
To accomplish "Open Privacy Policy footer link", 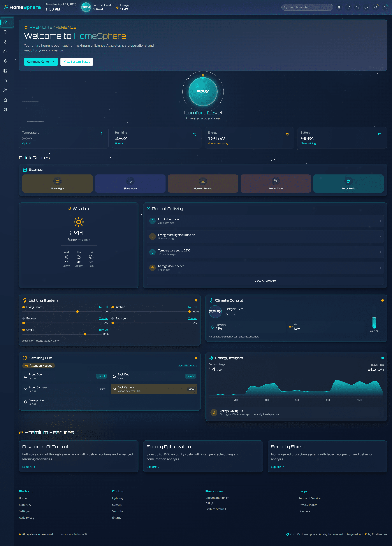I will coord(307,505).
